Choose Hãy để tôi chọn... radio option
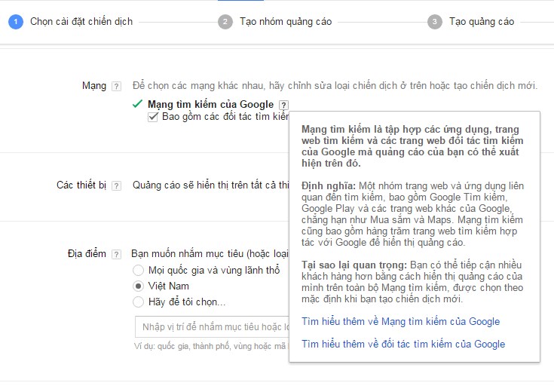Viewport: 554px width, 392px height. [138, 302]
